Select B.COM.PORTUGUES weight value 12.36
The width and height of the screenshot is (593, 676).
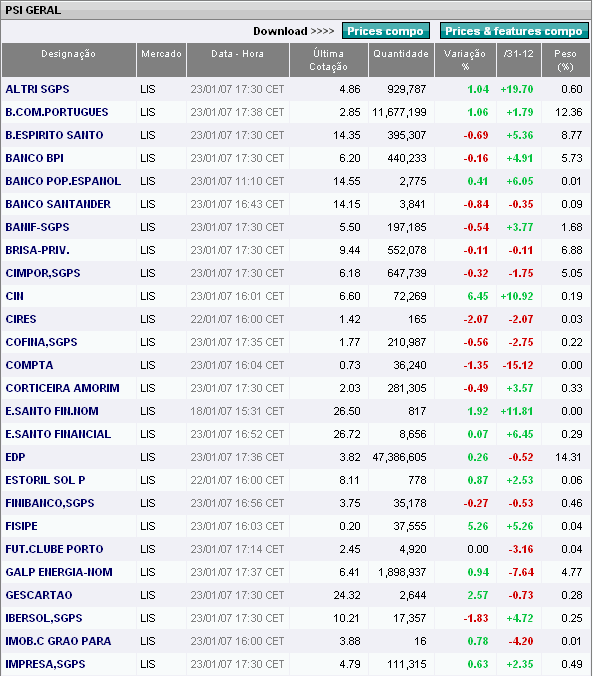tap(568, 112)
